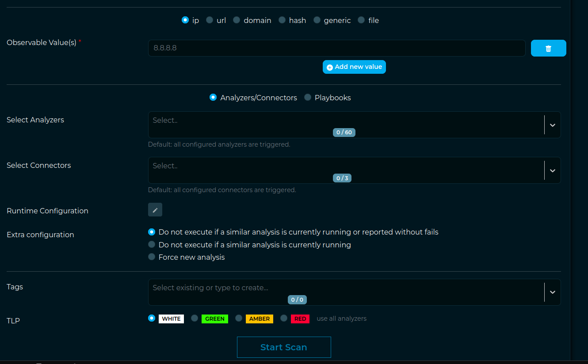
Task: Choose the Analyzers/Connectors option
Action: pyautogui.click(x=213, y=97)
